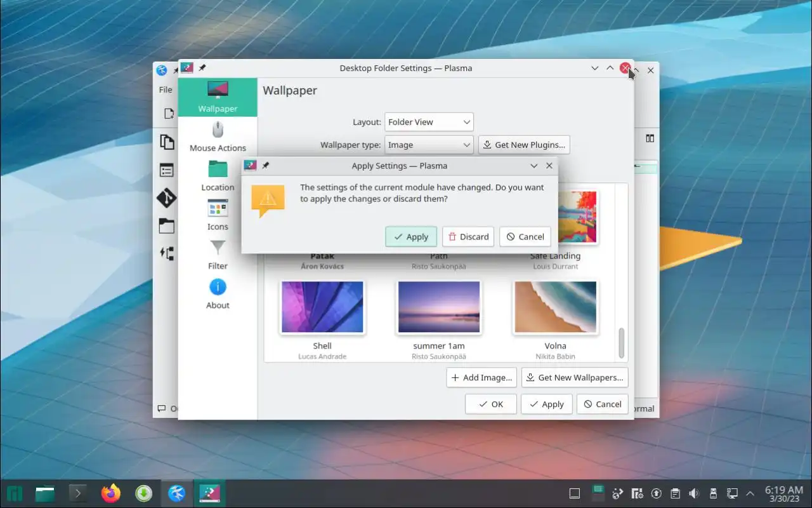
Task: Click the Wallpaper page heading text
Action: click(x=290, y=91)
